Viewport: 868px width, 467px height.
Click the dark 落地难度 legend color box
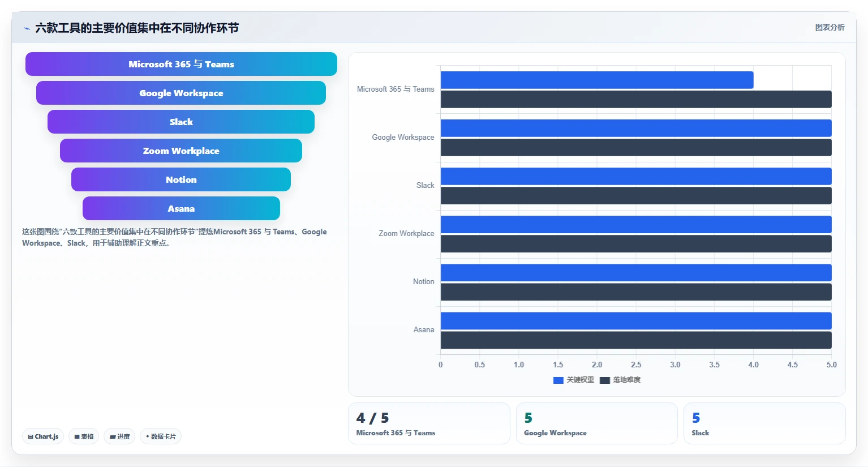point(605,380)
